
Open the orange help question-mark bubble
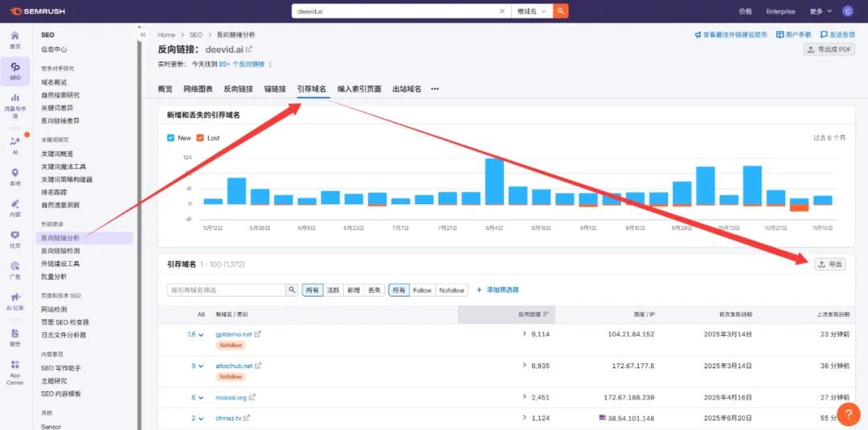[x=848, y=414]
